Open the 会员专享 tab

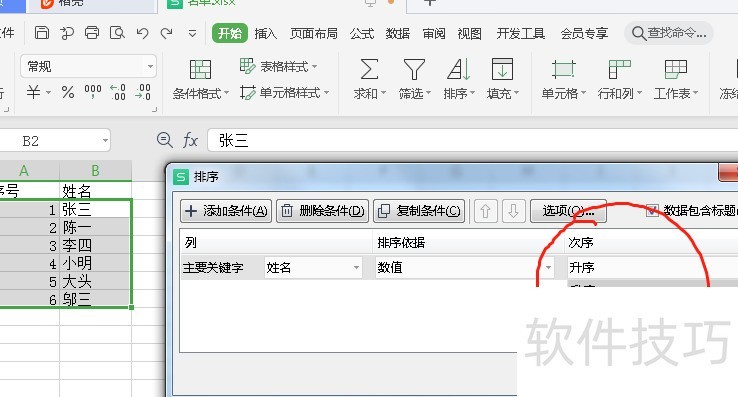click(x=584, y=33)
